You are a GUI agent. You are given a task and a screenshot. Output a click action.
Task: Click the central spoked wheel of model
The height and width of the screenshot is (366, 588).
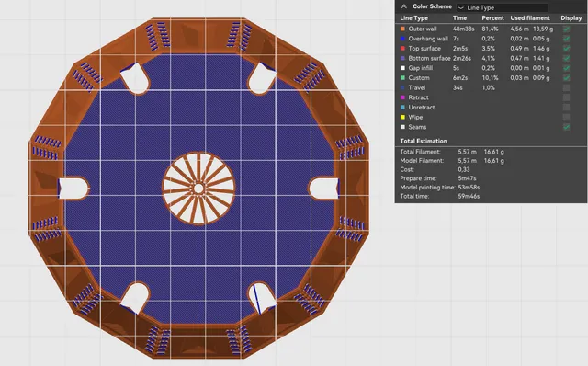tap(198, 189)
